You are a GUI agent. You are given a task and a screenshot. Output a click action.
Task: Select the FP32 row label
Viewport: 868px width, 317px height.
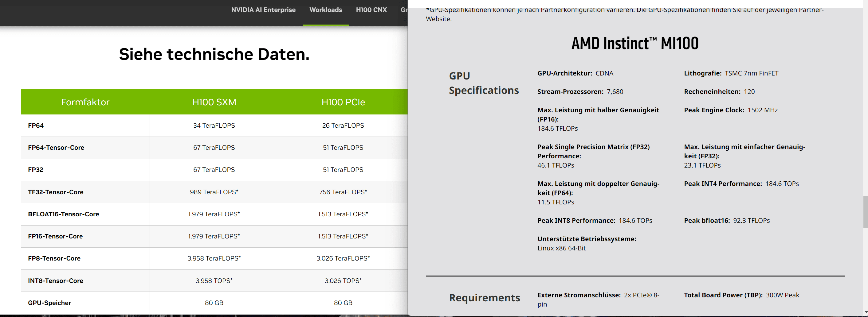[x=35, y=170]
